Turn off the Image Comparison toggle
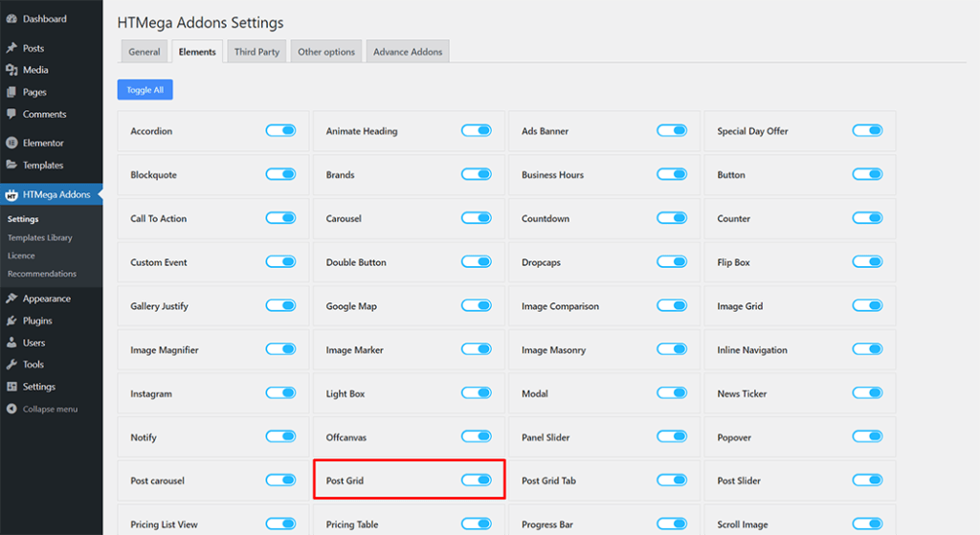This screenshot has width=980, height=535. point(672,305)
